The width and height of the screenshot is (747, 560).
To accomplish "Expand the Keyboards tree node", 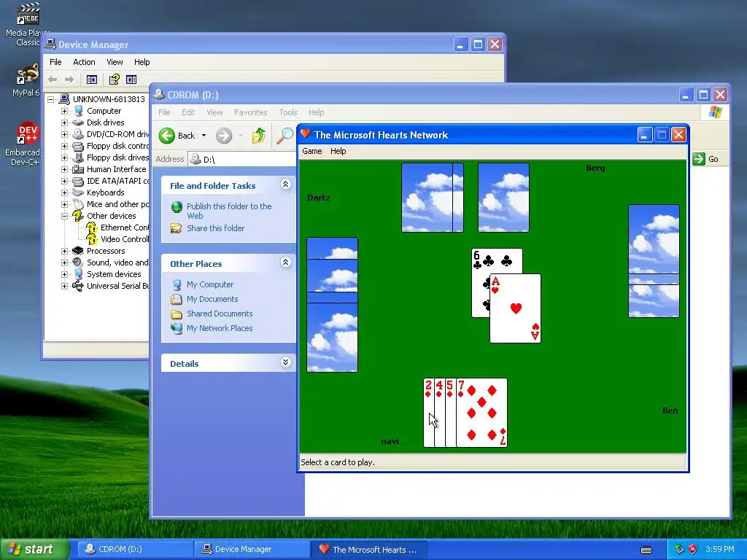I will tap(64, 192).
